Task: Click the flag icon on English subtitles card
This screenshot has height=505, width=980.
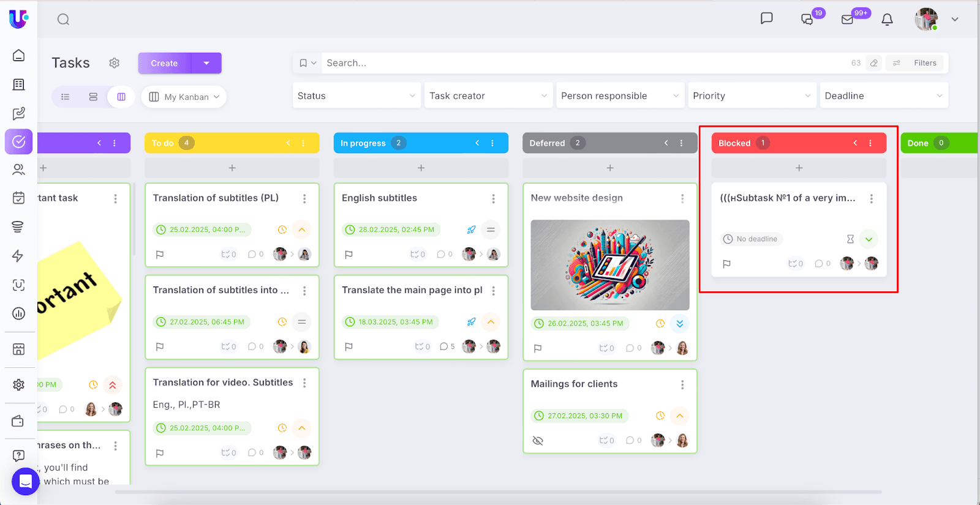Action: coord(349,255)
